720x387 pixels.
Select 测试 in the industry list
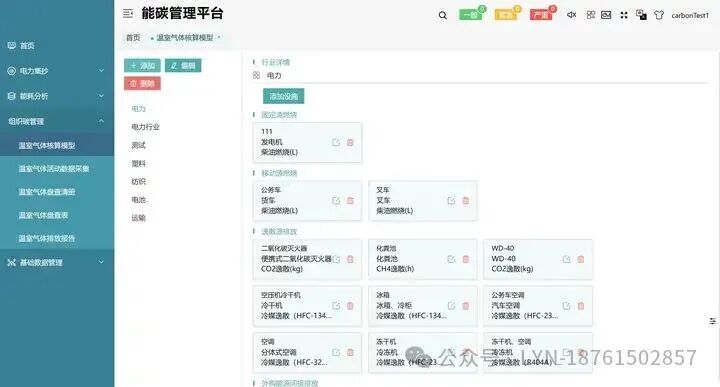(x=139, y=145)
